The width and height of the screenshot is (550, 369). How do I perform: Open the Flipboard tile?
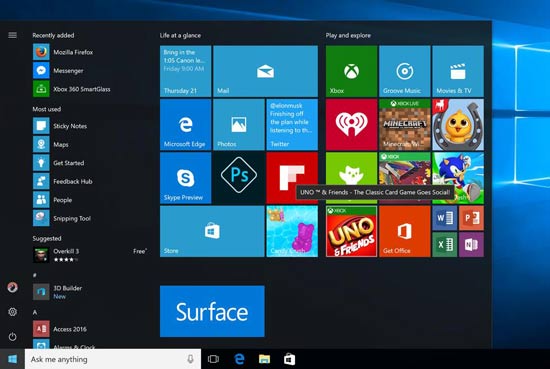pyautogui.click(x=292, y=178)
